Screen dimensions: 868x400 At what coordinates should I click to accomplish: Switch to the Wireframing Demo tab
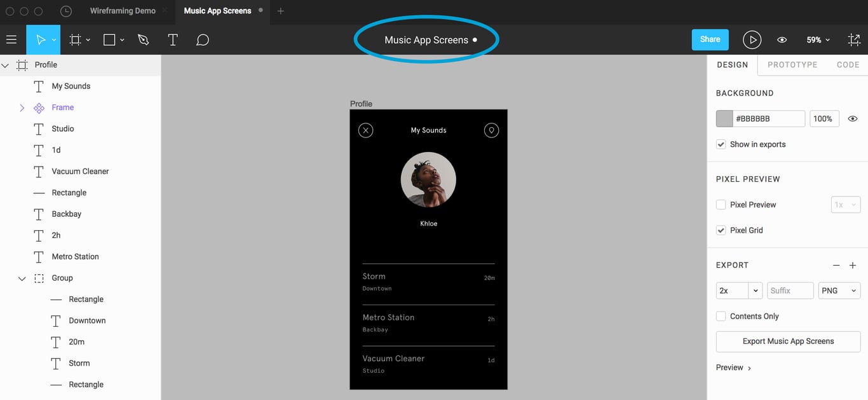pyautogui.click(x=123, y=11)
